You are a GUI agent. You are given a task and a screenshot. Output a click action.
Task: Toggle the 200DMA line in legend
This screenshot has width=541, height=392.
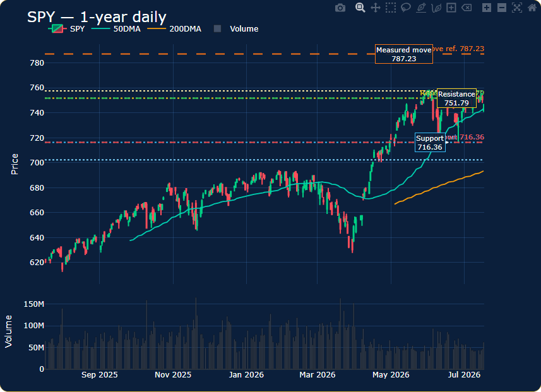174,29
